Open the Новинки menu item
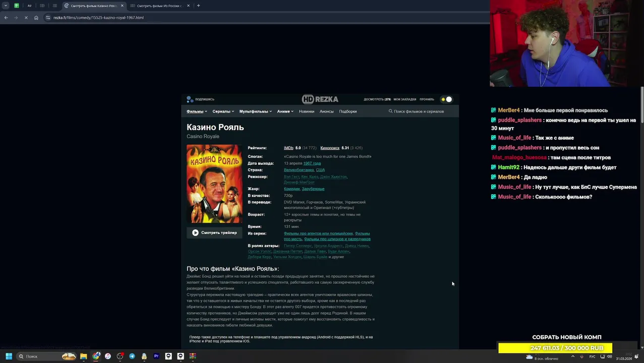644x363 pixels. click(306, 111)
